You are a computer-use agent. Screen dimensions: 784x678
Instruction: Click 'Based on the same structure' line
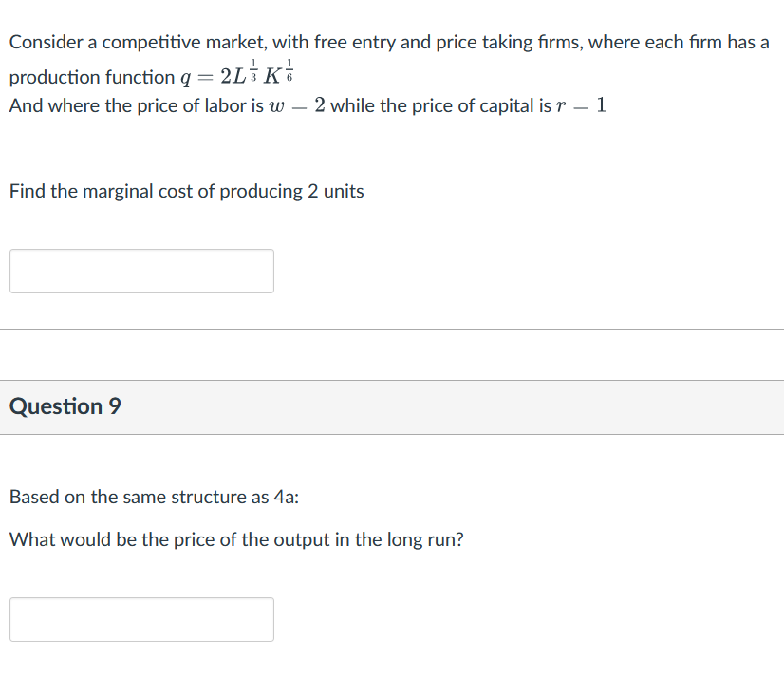(155, 497)
